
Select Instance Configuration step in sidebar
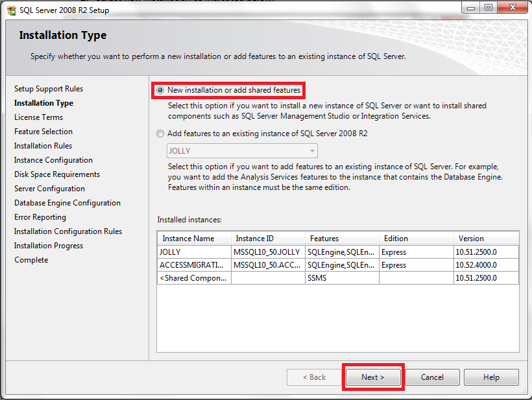pyautogui.click(x=53, y=160)
